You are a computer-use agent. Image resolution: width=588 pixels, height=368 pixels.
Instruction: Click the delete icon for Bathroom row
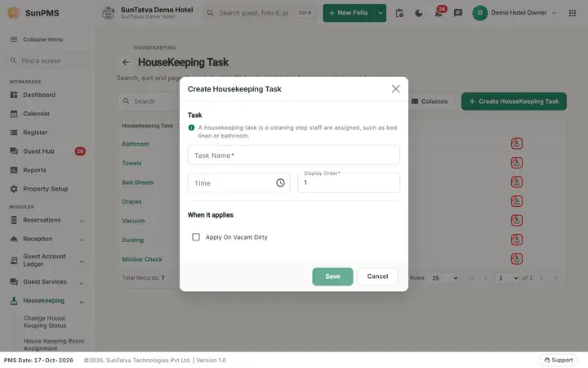[x=516, y=143]
